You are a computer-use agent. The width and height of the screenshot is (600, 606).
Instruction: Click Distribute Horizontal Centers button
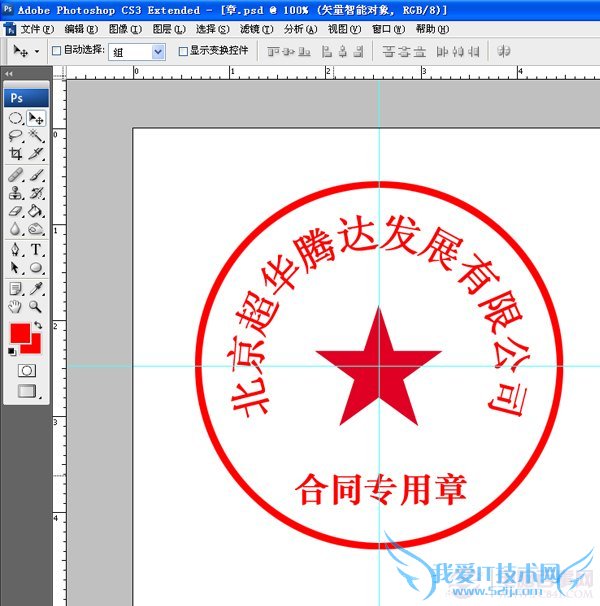[x=458, y=51]
